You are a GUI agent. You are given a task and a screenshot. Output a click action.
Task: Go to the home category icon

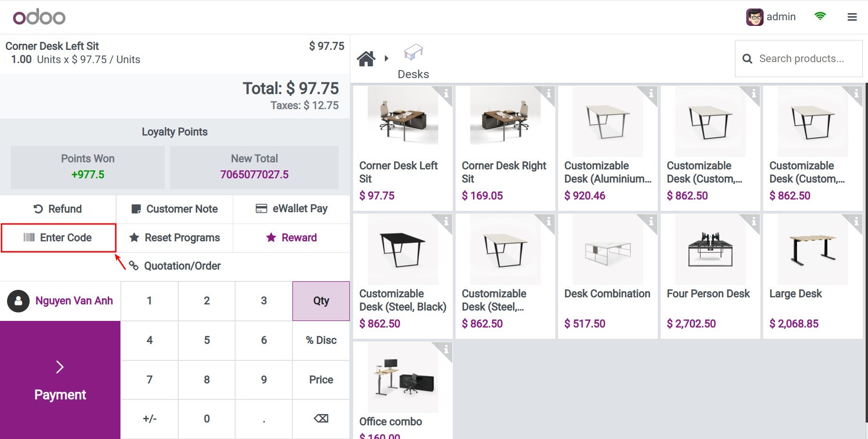(x=366, y=59)
